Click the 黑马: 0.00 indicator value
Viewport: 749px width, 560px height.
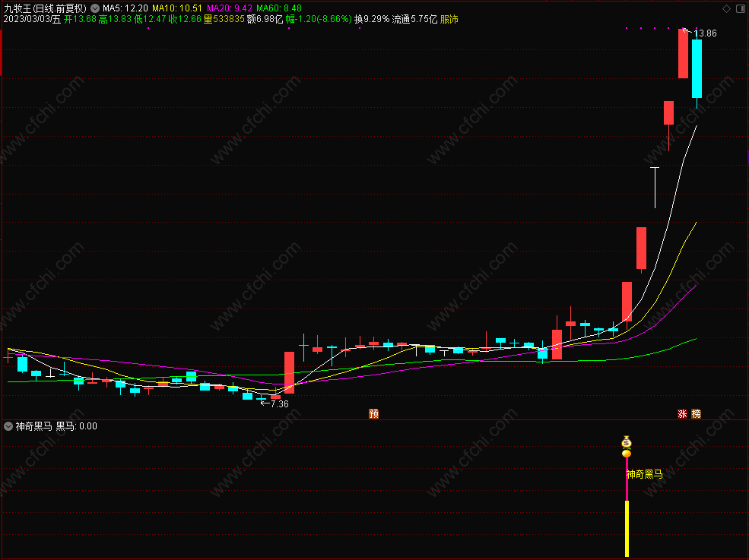(x=77, y=426)
